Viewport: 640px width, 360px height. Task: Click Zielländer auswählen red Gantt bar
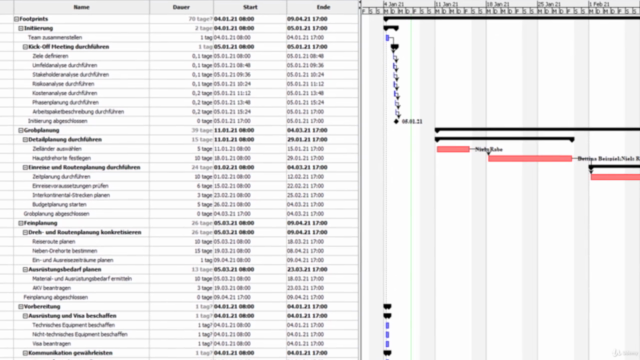click(453, 149)
